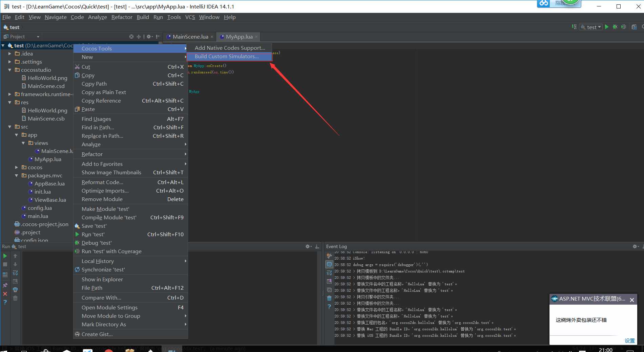Click 设置 link in notification popup
The image size is (644, 352).
(630, 340)
